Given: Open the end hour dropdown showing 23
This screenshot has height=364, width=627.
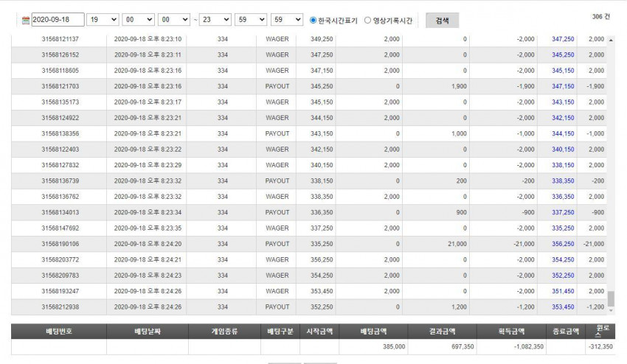Looking at the screenshot, I should [215, 20].
